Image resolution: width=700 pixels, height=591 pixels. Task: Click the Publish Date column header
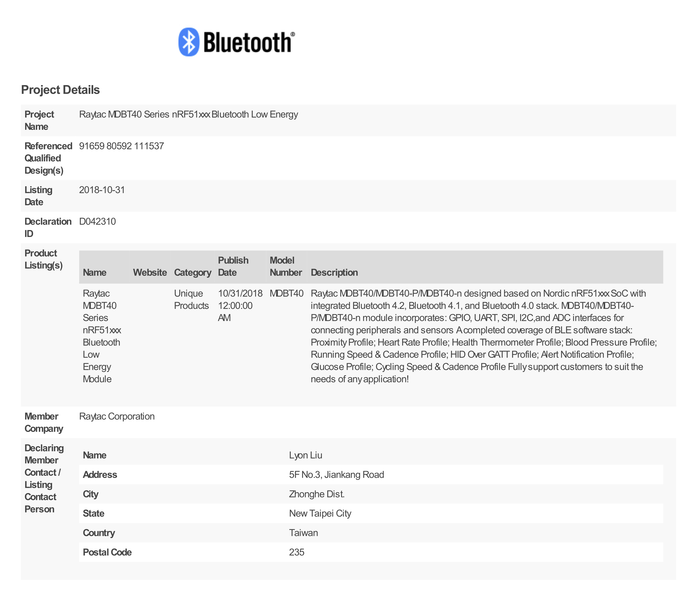tap(233, 266)
